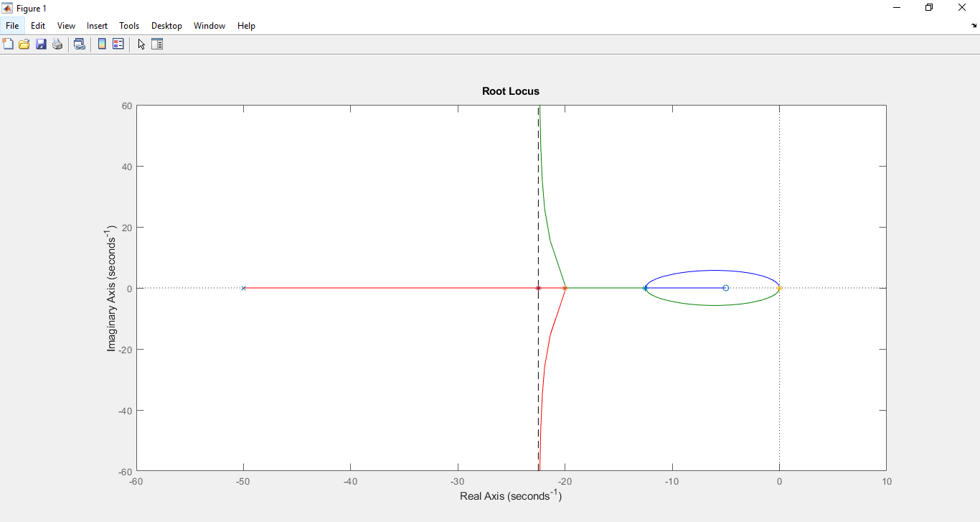Select the Real Axis (seconds⁻¹) label
980x522 pixels.
point(511,495)
